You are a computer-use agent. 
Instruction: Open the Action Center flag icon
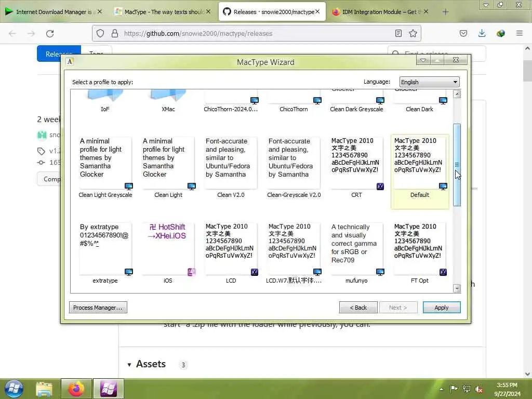tap(454, 389)
